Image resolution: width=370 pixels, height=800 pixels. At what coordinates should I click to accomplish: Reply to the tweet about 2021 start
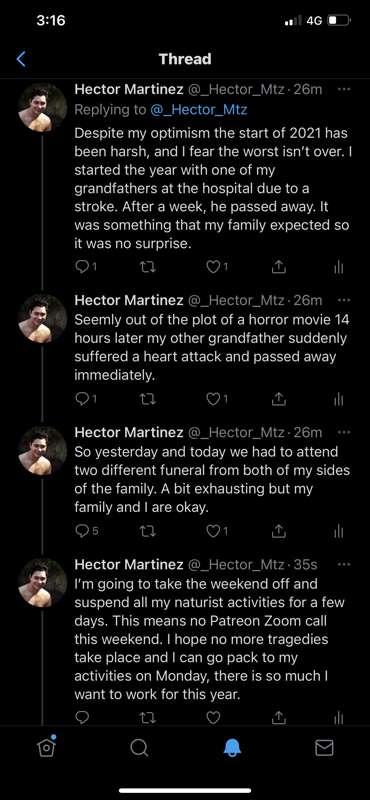tap(83, 267)
